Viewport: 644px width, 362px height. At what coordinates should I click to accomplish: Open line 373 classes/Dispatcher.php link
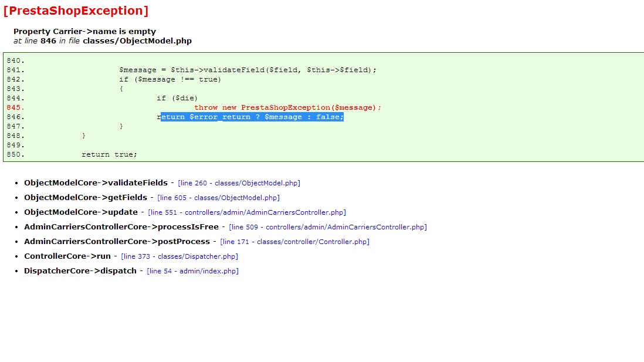[x=179, y=256]
